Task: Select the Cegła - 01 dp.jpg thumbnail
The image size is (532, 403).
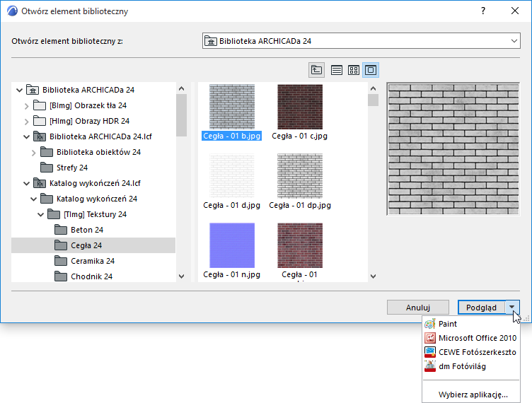Action: (300, 176)
